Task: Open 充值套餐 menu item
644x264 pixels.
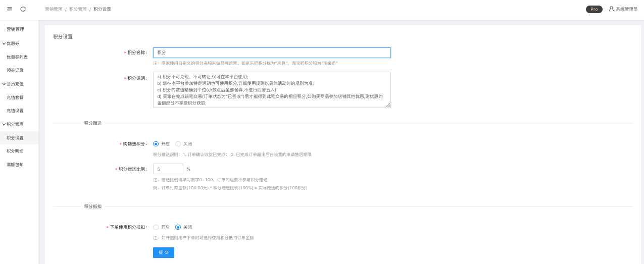Action: 15,97
